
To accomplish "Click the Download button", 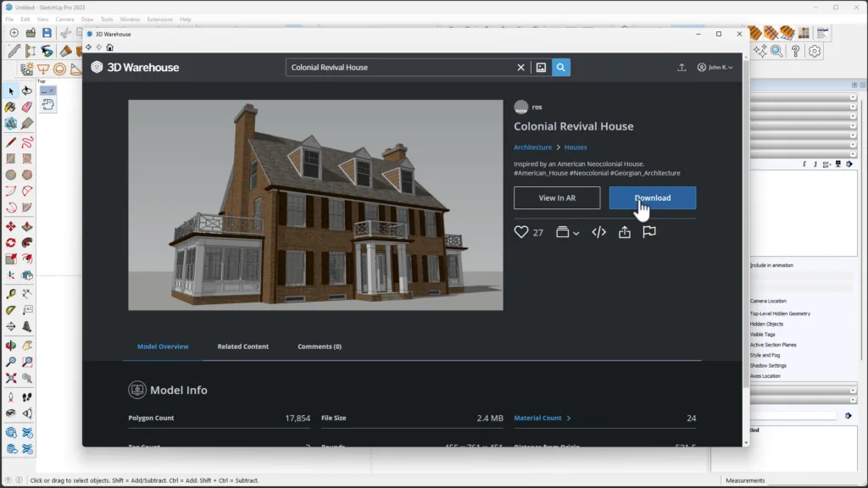I will click(652, 198).
